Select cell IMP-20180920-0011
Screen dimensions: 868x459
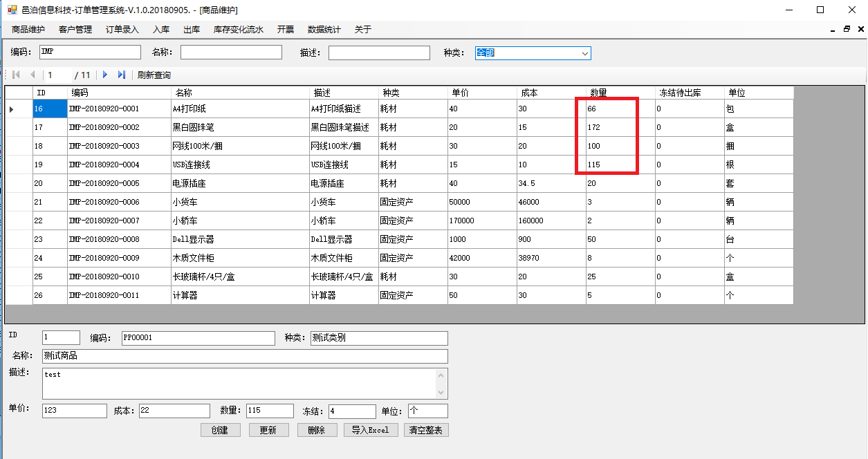[119, 295]
